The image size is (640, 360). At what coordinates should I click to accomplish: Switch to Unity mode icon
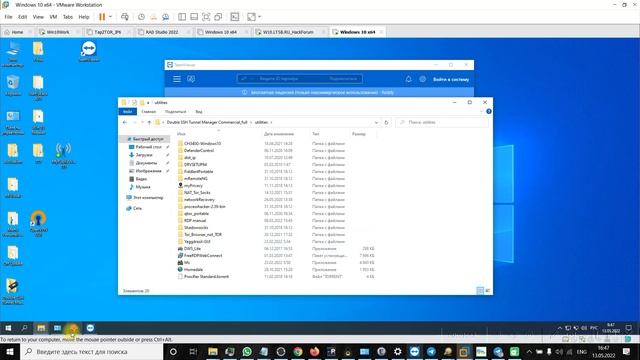click(218, 17)
